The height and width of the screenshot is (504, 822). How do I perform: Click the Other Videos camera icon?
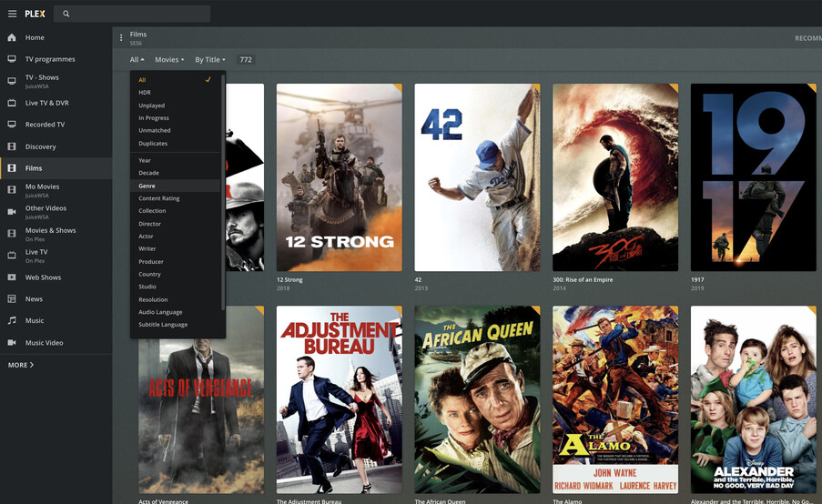tap(12, 212)
